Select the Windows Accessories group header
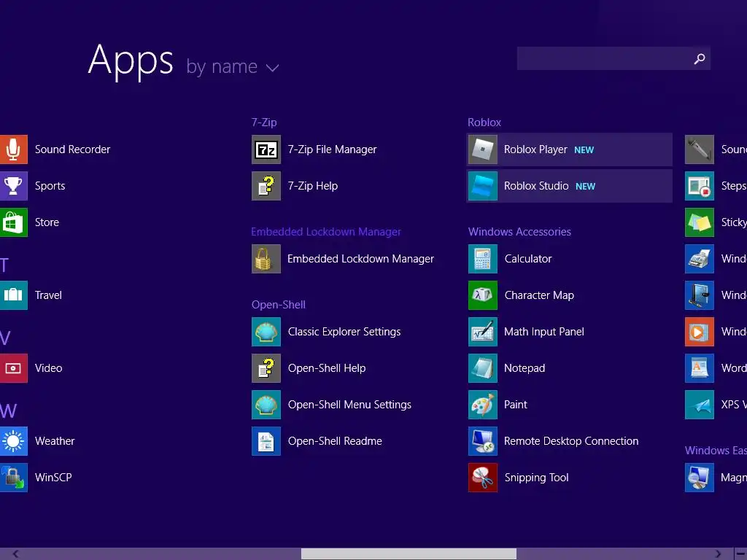This screenshot has width=747, height=560. click(519, 232)
